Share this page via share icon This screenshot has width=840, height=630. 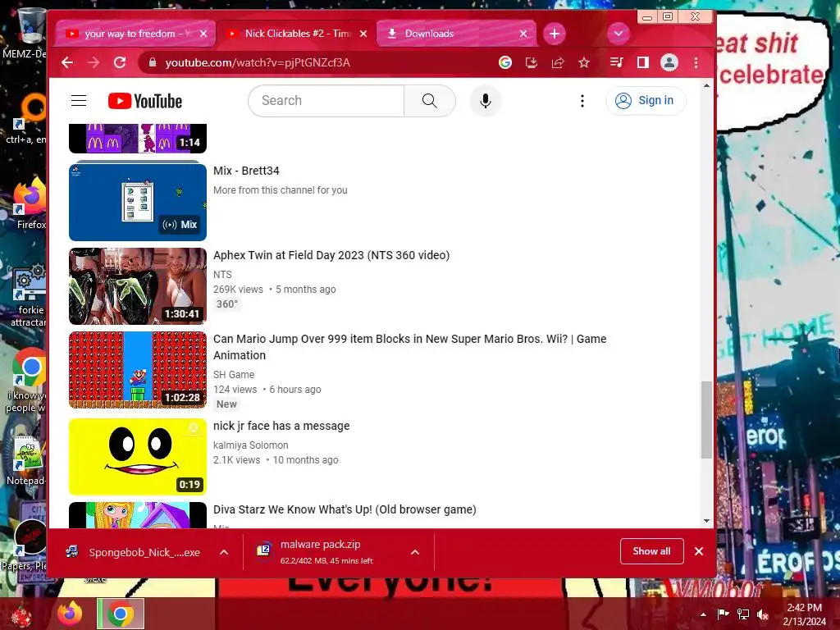(558, 62)
